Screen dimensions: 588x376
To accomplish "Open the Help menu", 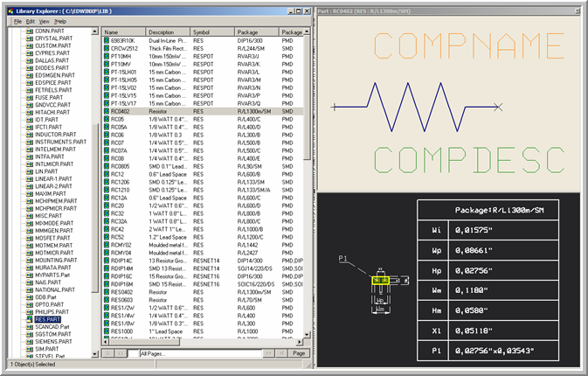I will [x=60, y=22].
